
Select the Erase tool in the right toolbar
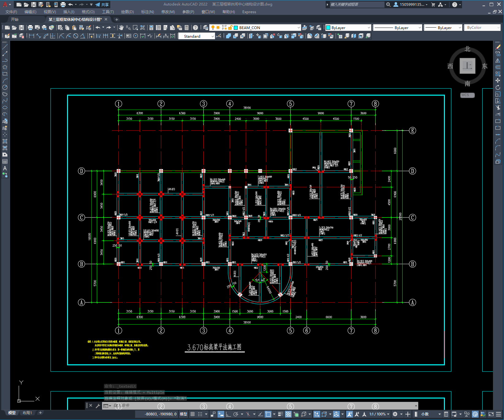coord(498,47)
